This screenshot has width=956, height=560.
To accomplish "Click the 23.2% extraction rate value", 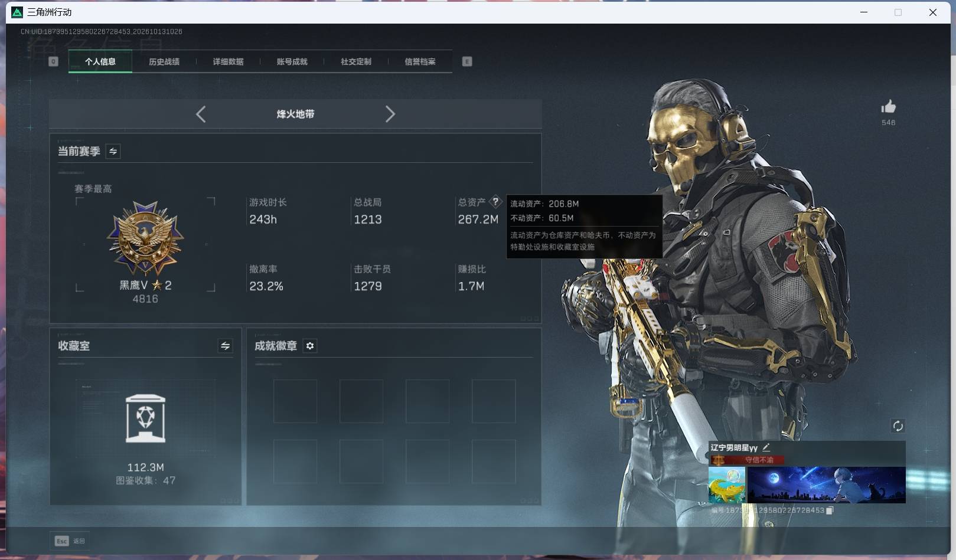I will pos(266,286).
